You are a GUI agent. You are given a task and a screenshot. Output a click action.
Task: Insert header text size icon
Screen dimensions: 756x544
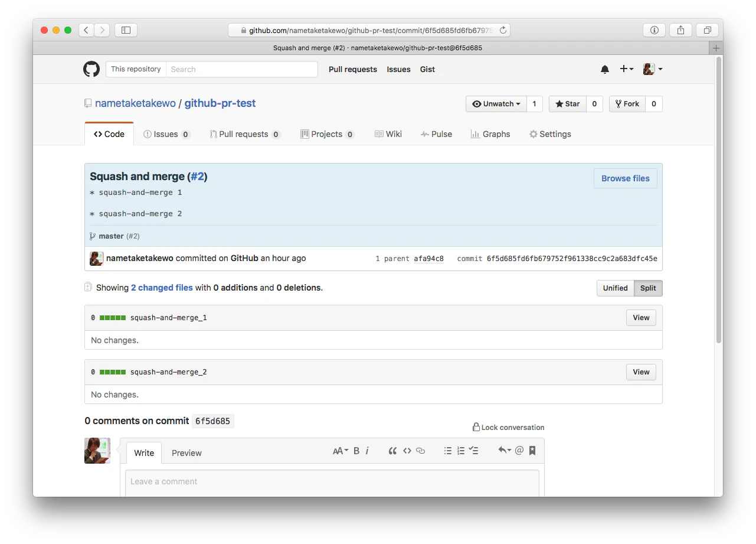pyautogui.click(x=341, y=451)
